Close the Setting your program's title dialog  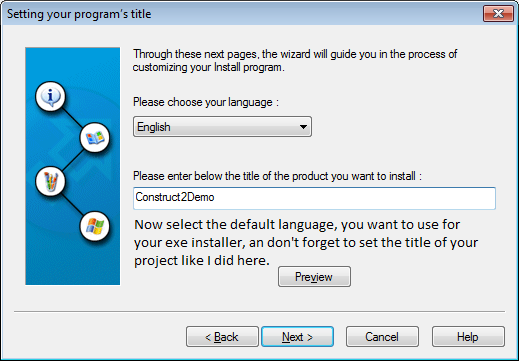pyautogui.click(x=498, y=14)
